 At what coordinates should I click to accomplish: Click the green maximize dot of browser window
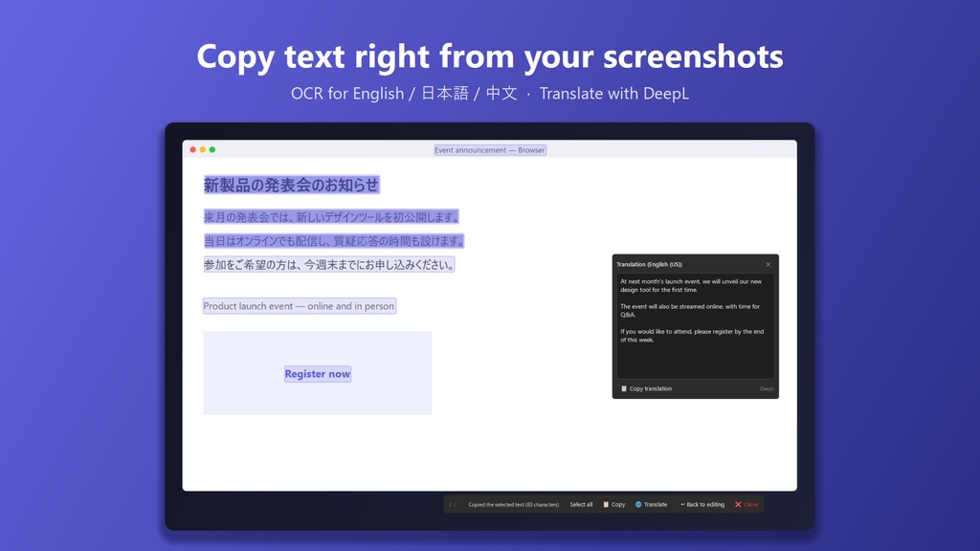pos(212,150)
